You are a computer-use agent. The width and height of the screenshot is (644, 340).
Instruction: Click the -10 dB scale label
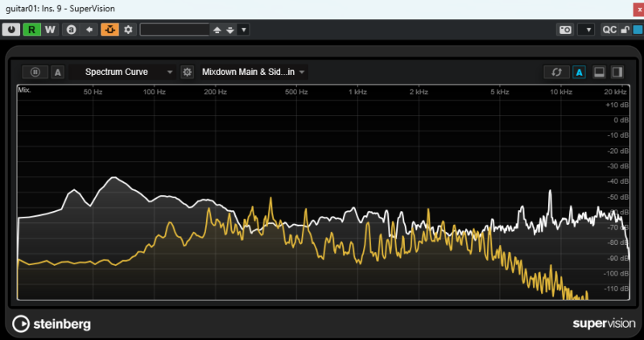[618, 135]
